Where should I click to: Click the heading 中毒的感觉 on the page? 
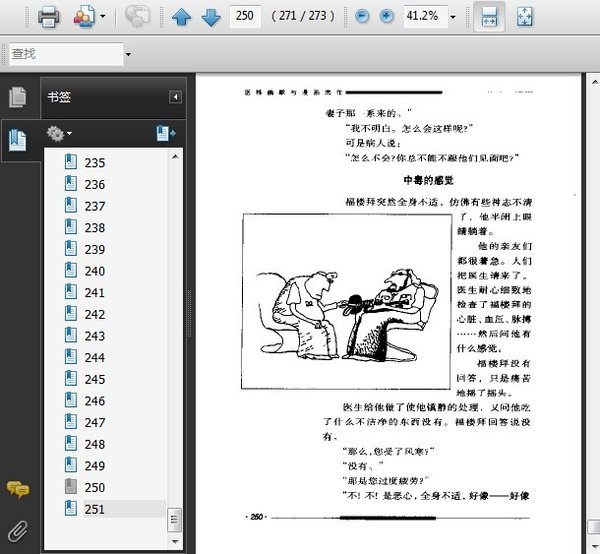(429, 180)
